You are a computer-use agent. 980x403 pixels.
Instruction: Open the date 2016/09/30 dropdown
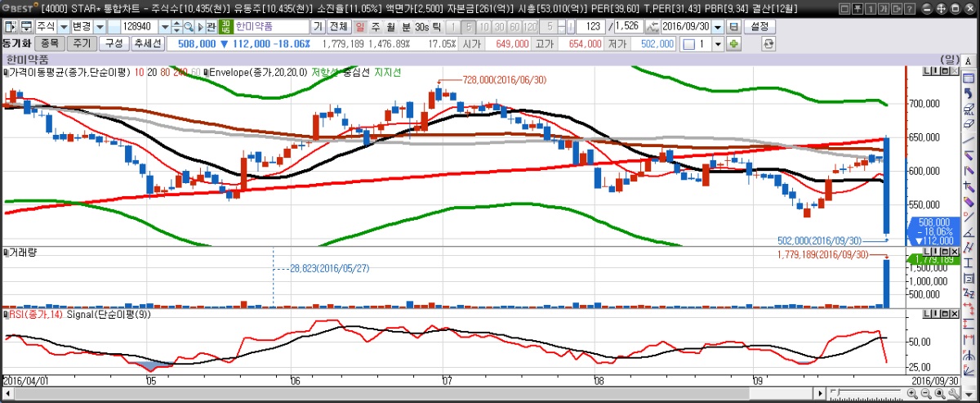pos(718,26)
